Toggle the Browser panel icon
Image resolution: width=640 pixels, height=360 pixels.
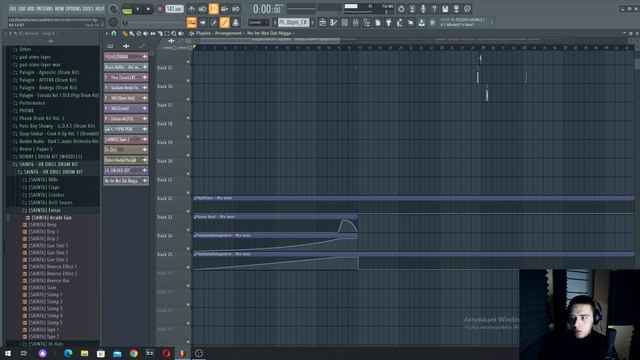367,23
